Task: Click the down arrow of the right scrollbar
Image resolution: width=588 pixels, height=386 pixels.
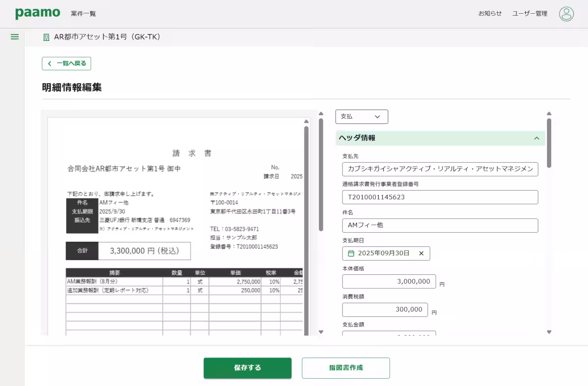Action: pos(549,332)
